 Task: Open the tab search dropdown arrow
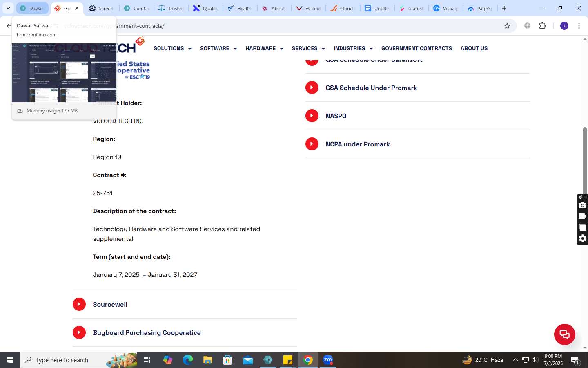[8, 8]
